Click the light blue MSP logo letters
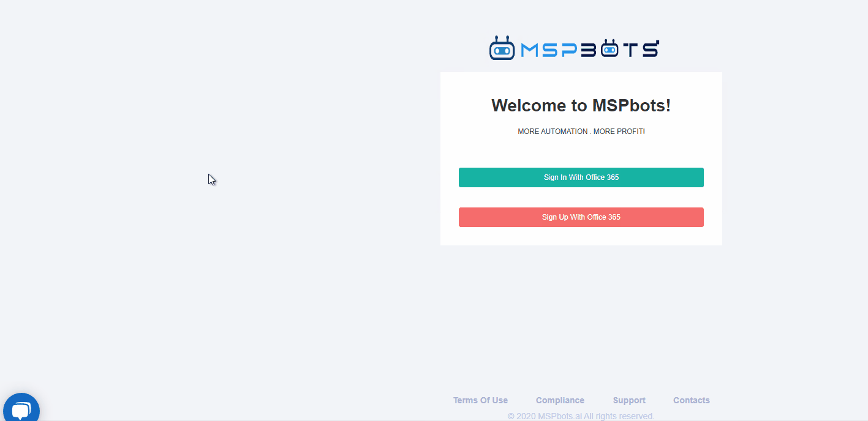 click(x=548, y=50)
